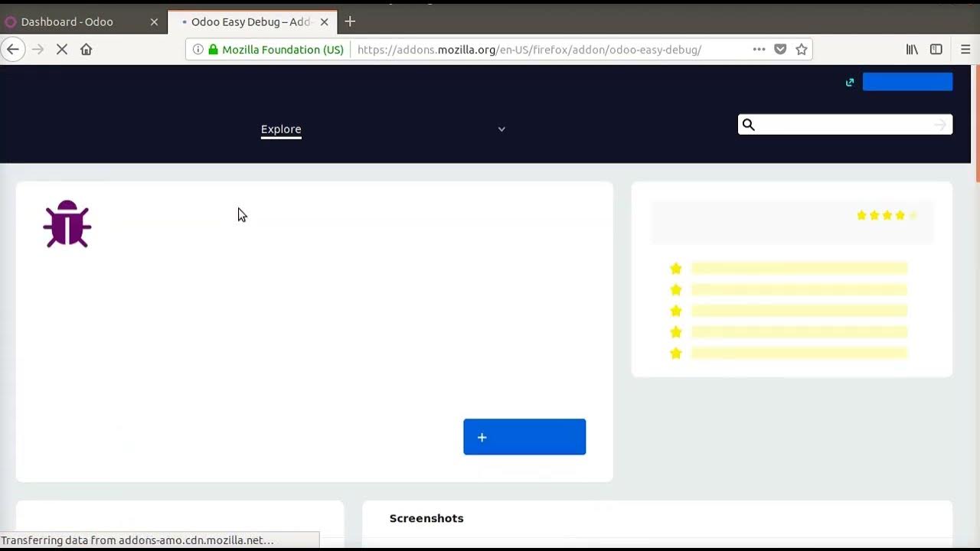
Task: Click the purple bug add-on icon
Action: [x=67, y=224]
